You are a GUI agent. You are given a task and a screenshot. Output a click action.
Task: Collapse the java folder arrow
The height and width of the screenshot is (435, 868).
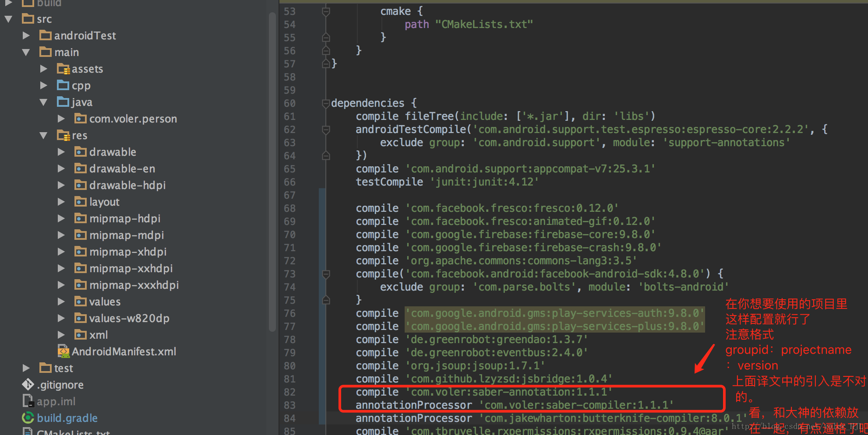43,102
